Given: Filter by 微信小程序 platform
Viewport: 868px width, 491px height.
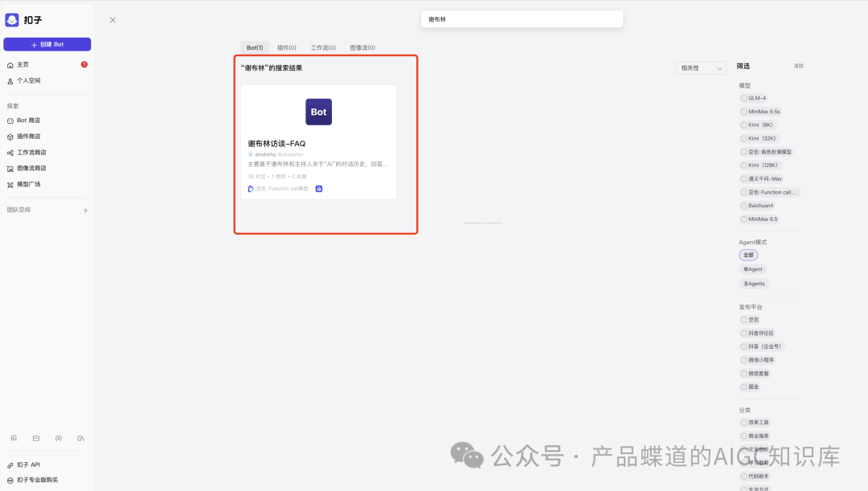Looking at the screenshot, I should tap(757, 360).
